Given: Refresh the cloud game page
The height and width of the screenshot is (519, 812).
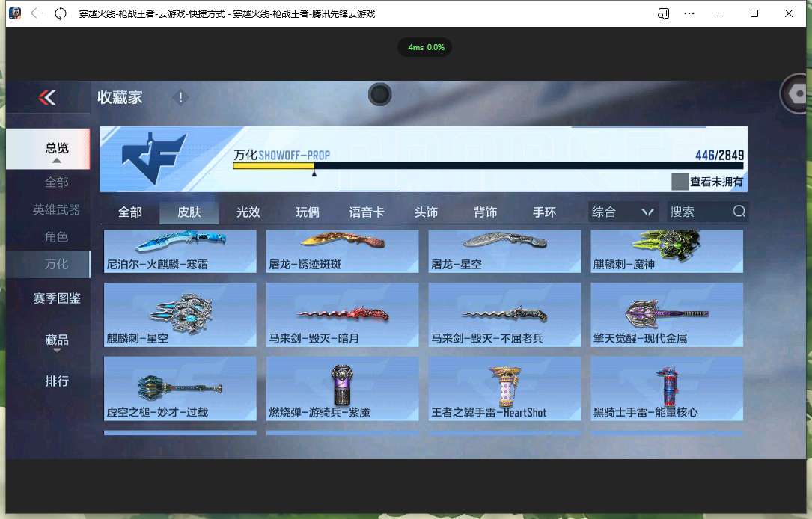Looking at the screenshot, I should tap(61, 13).
